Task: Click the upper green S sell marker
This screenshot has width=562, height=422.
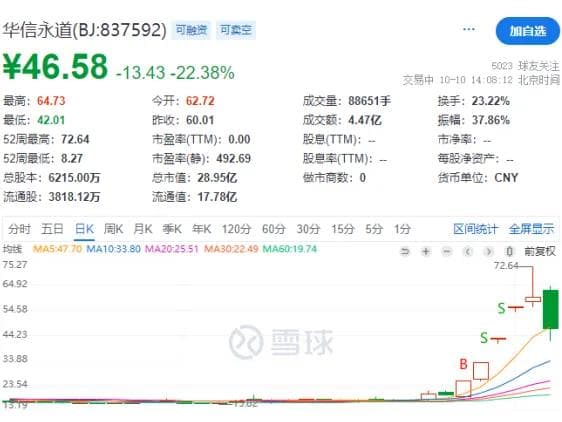Action: point(501,308)
